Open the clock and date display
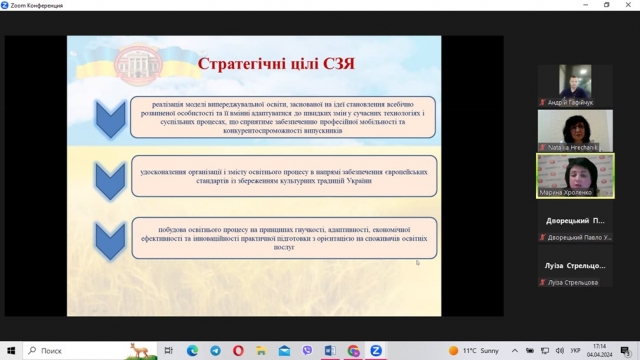 [x=600, y=351]
